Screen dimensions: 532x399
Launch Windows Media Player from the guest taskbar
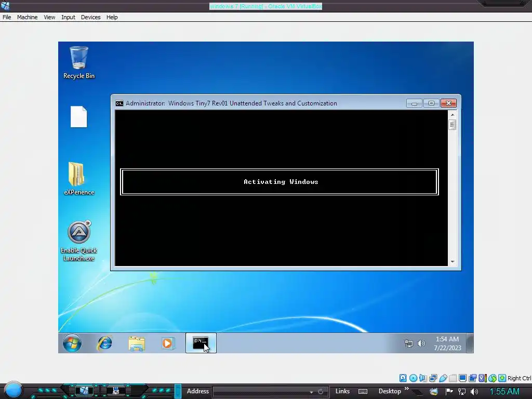(168, 343)
